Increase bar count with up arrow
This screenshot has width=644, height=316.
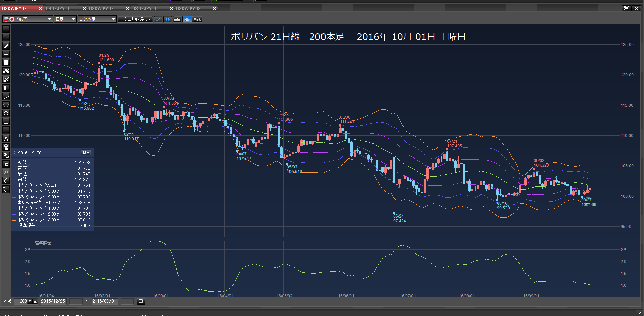(x=35, y=301)
